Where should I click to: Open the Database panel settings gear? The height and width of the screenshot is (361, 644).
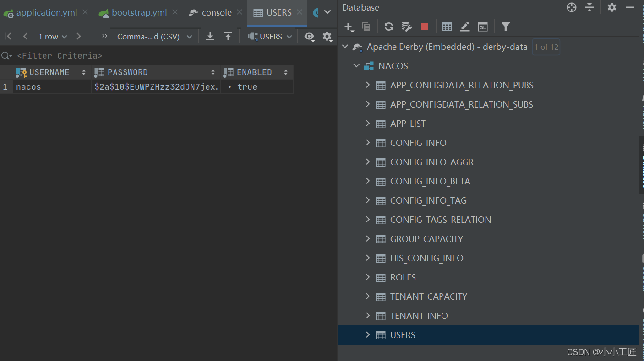click(x=611, y=7)
